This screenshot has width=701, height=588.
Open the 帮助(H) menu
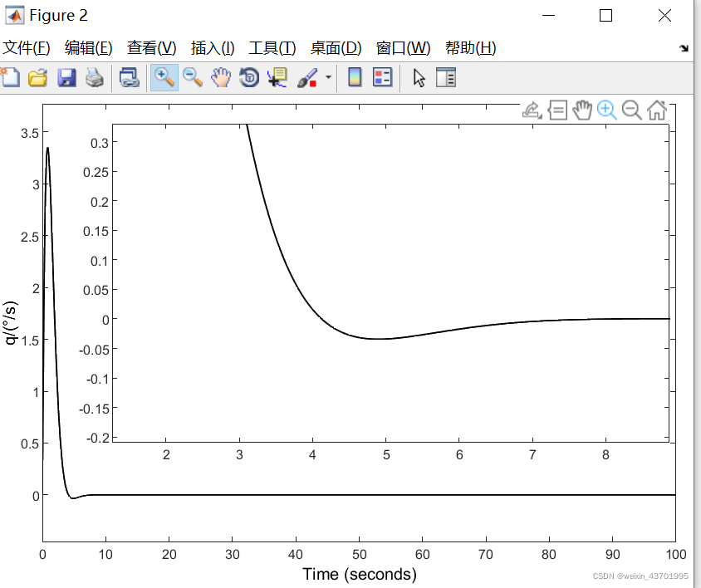[x=470, y=48]
